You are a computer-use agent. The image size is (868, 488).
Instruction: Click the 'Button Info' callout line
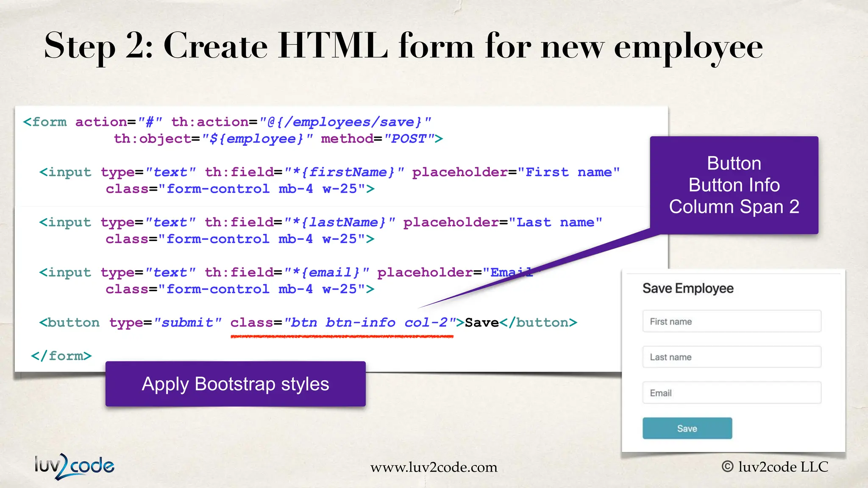pos(734,185)
